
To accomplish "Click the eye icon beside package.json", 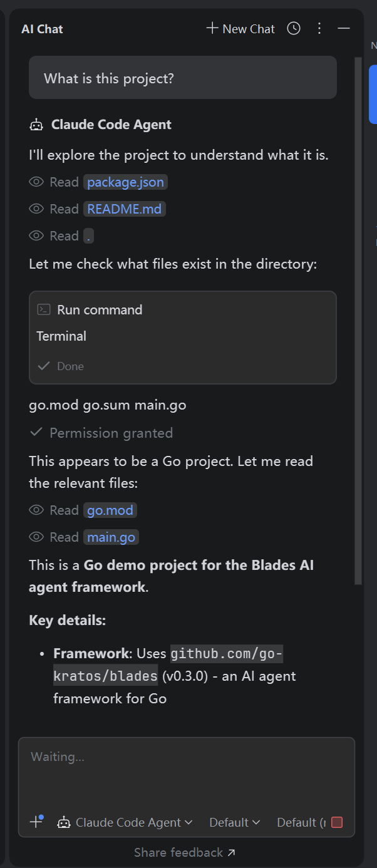I will click(x=36, y=182).
